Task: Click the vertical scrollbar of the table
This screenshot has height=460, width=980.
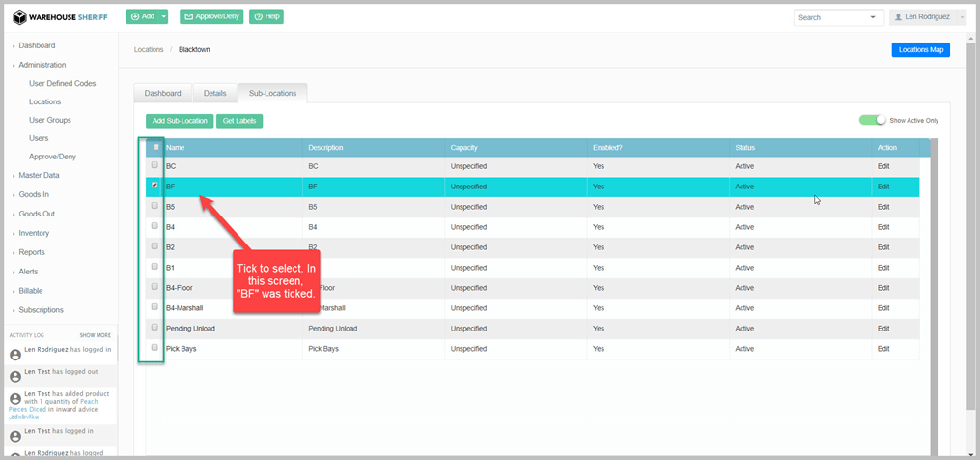Action: [x=933, y=290]
